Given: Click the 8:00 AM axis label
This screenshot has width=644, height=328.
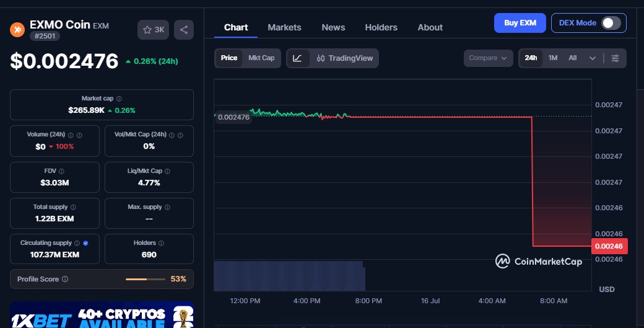Looking at the screenshot, I should pos(553,301).
